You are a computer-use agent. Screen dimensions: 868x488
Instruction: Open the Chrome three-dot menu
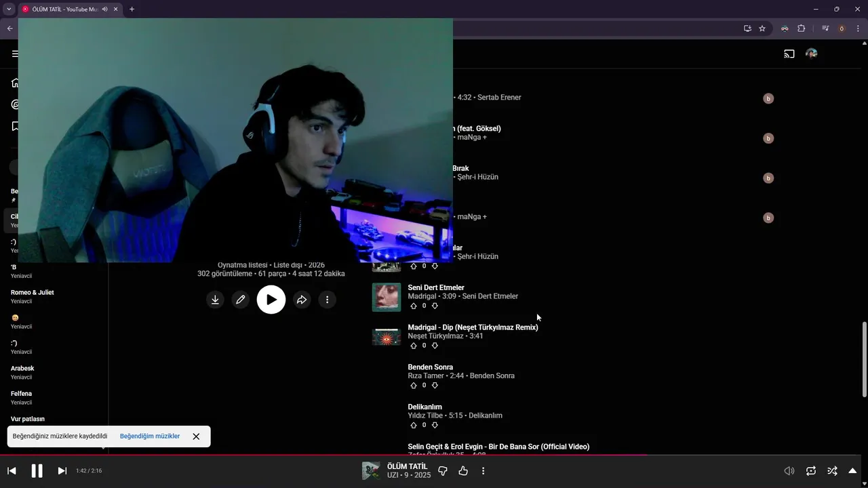(x=858, y=28)
